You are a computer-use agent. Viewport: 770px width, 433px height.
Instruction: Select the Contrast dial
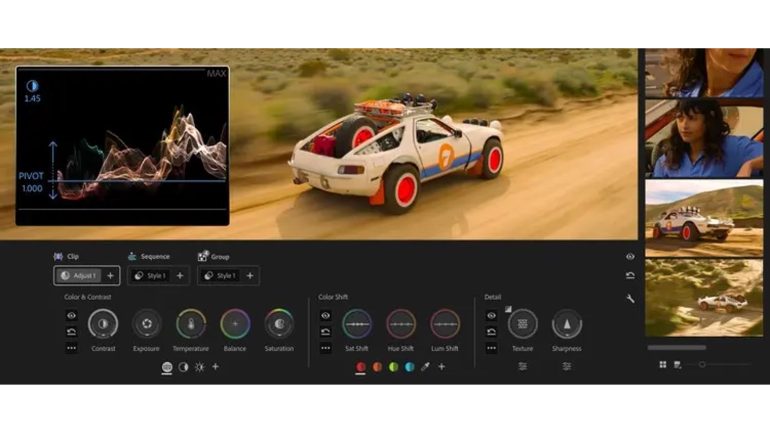click(103, 324)
